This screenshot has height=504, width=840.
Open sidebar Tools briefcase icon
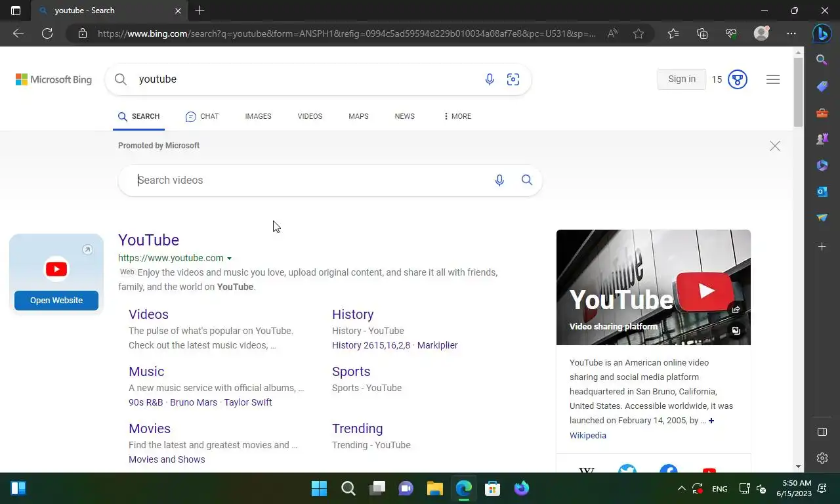[822, 113]
